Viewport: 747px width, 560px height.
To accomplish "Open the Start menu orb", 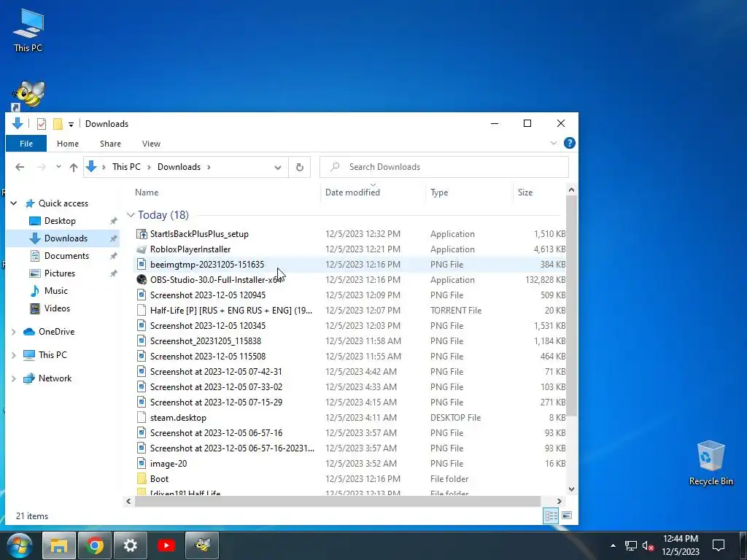I will pyautogui.click(x=20, y=545).
